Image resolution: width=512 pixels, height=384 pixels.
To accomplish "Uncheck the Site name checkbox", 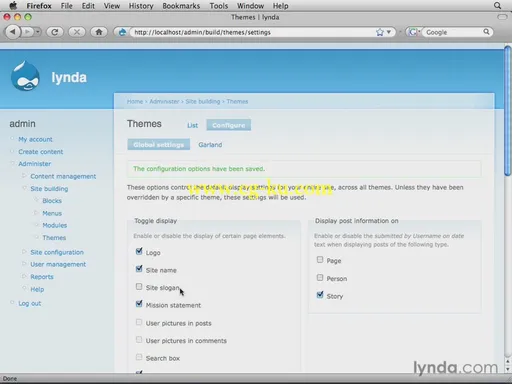I will 139,269.
